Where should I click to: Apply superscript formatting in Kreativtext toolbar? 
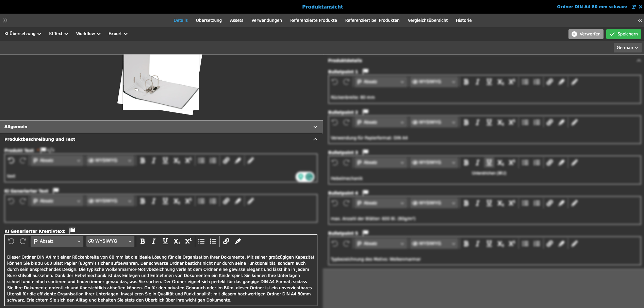[188, 241]
